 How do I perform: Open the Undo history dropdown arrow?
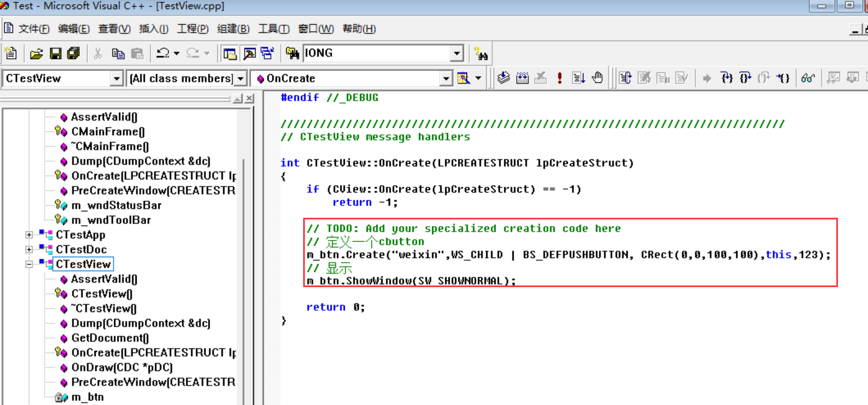tap(176, 53)
